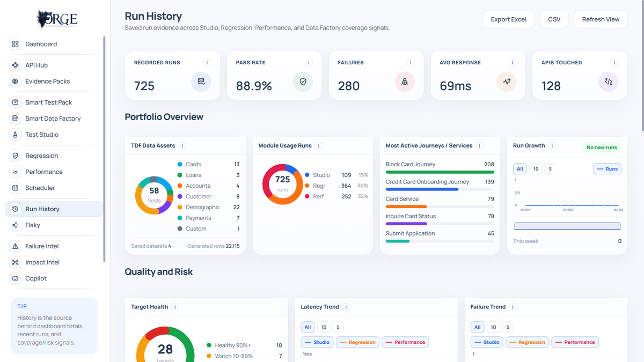Click the Export Excel button

click(508, 19)
